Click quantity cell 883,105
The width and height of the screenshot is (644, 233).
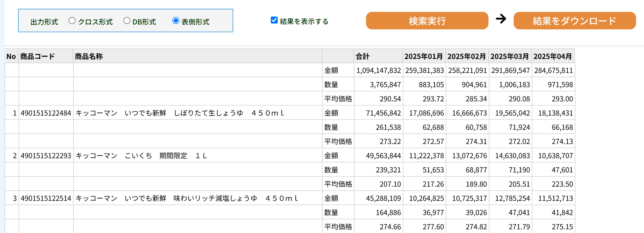pyautogui.click(x=424, y=84)
